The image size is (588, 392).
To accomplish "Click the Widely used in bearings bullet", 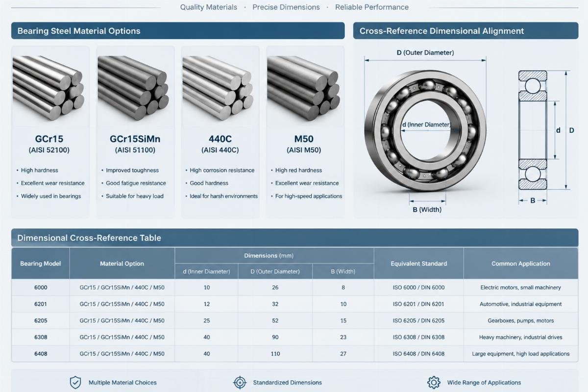I will pyautogui.click(x=51, y=196).
